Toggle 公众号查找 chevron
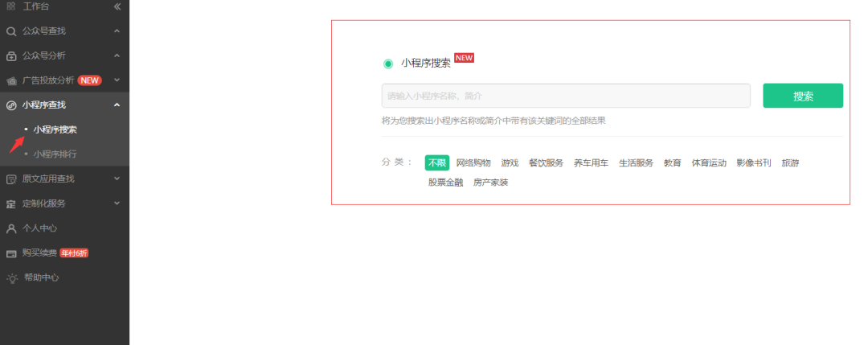This screenshot has width=868, height=345. point(117,31)
